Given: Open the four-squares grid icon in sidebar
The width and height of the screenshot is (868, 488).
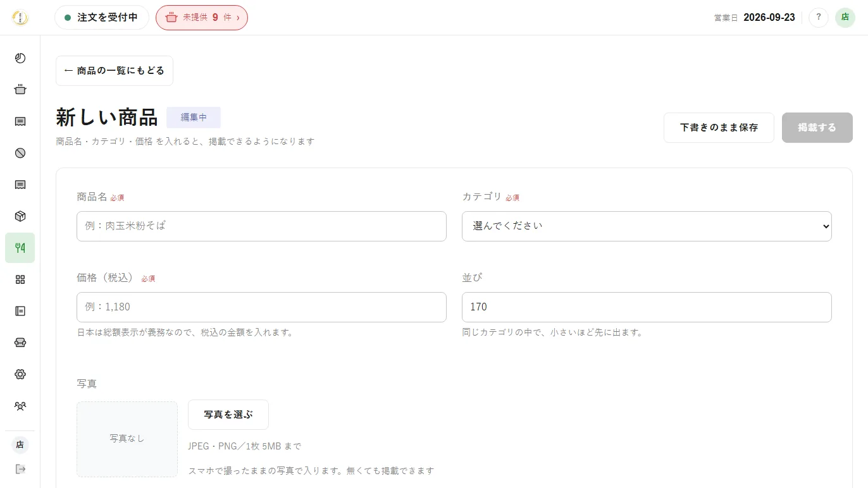Looking at the screenshot, I should (x=20, y=279).
